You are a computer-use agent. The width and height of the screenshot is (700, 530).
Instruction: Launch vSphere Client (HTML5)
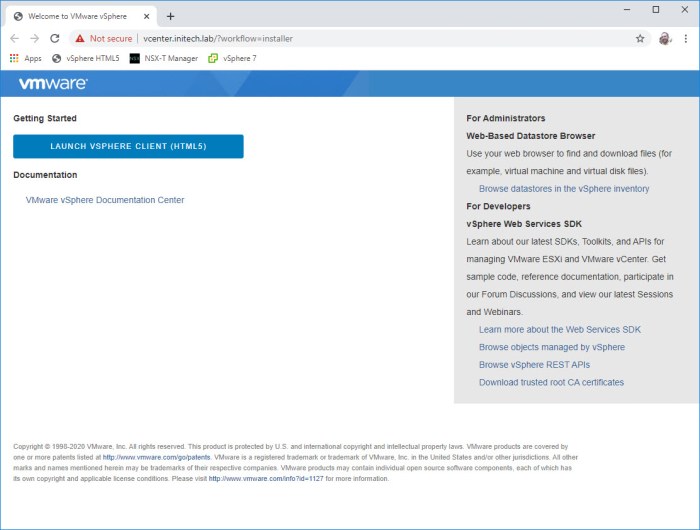coord(128,146)
